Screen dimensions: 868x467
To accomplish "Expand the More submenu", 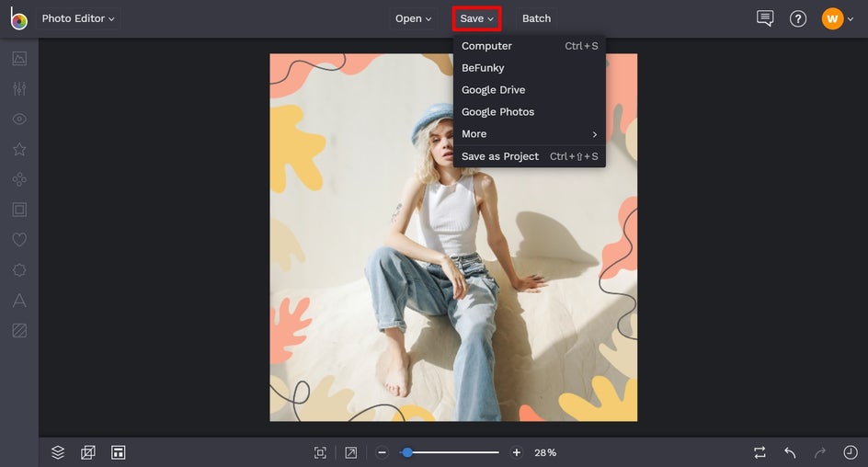I will [x=530, y=134].
